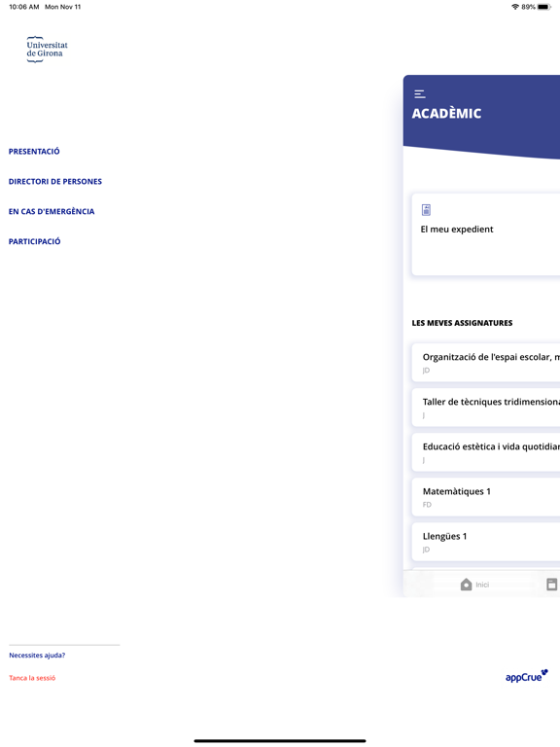The height and width of the screenshot is (747, 560).
Task: Tap the FD label under Matemàtiques 1
Action: pyautogui.click(x=427, y=505)
